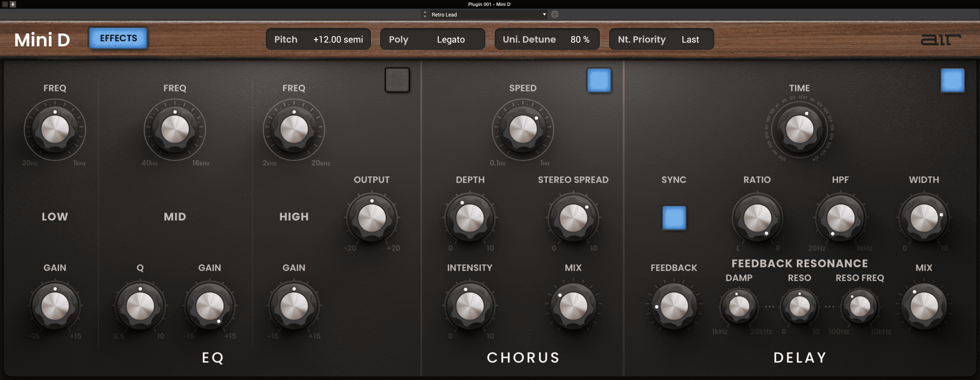Click the EFFECTS page button
This screenshot has width=980, height=380.
[118, 38]
